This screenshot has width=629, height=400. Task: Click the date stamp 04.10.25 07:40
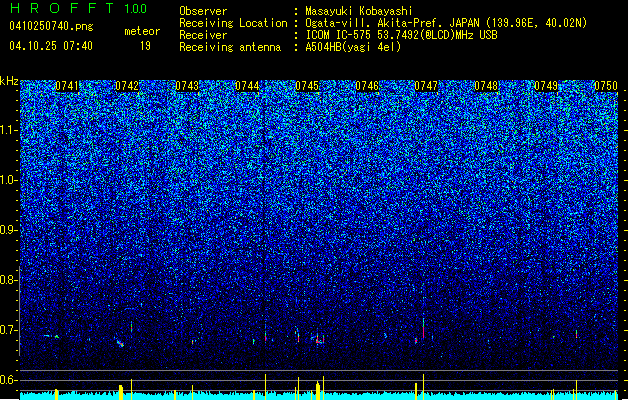tap(51, 46)
